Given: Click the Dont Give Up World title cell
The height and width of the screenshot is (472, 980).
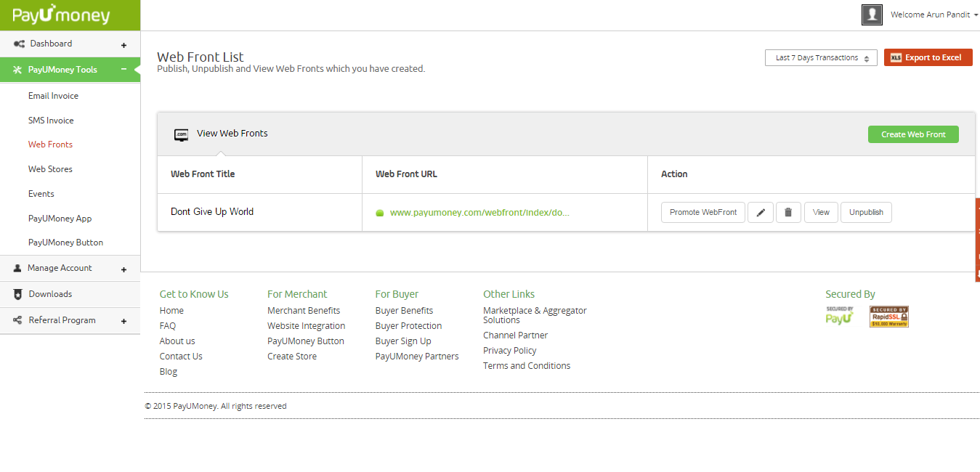Looking at the screenshot, I should click(x=212, y=212).
